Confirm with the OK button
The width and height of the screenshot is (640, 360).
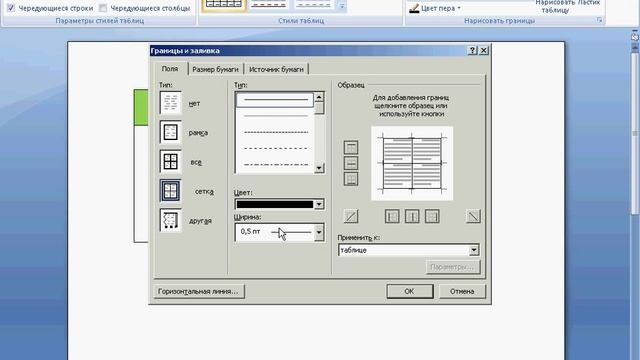pos(409,291)
